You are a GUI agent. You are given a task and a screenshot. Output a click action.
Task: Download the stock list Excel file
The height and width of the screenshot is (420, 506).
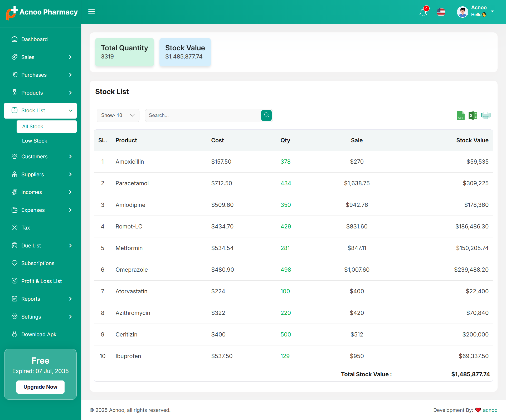tap(473, 115)
